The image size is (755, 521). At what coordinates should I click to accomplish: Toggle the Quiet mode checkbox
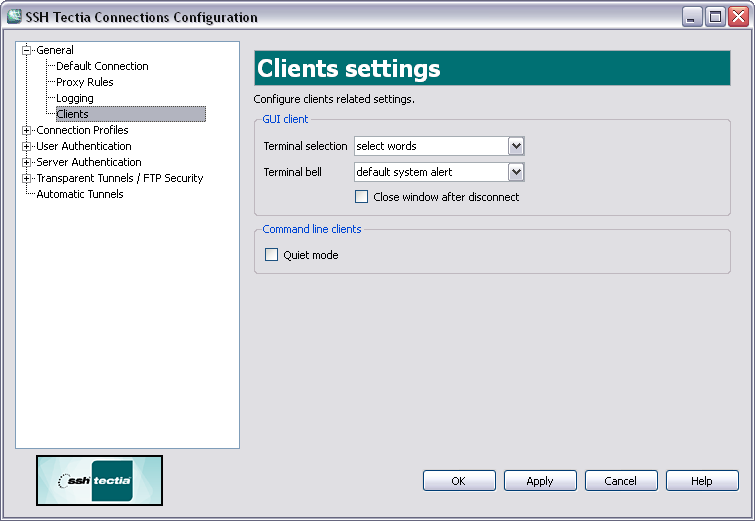click(x=271, y=255)
